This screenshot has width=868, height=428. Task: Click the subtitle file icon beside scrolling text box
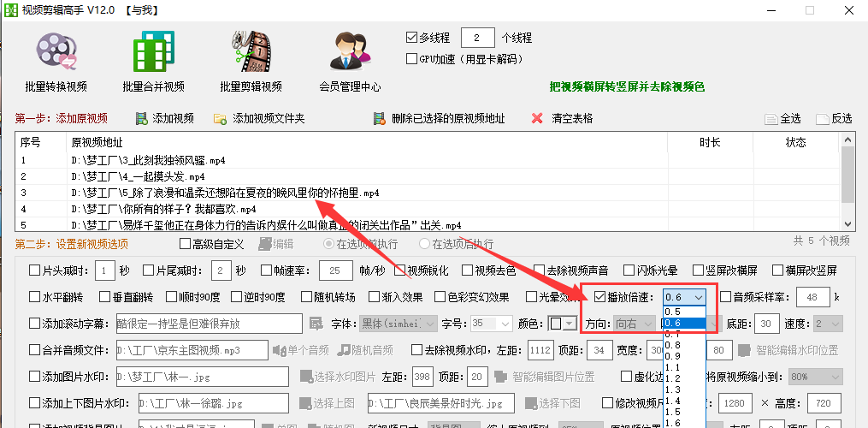(x=316, y=324)
